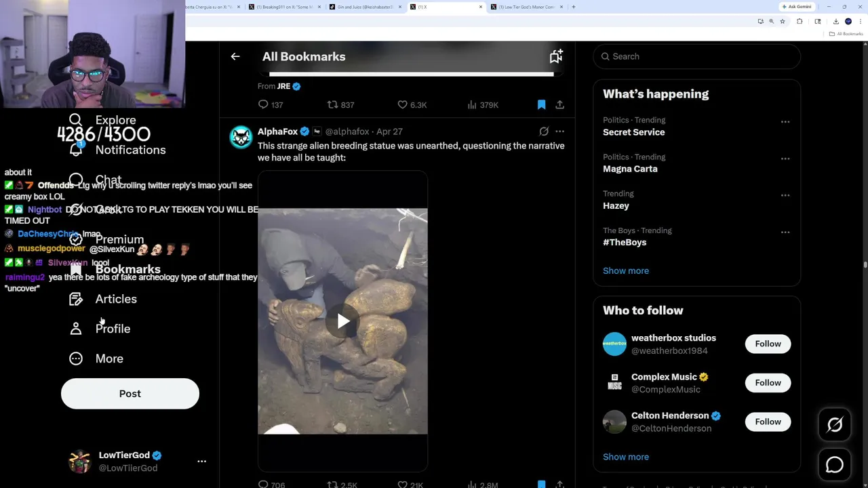Open more options for Magna Carta trend
The image size is (868, 488).
pyautogui.click(x=785, y=159)
